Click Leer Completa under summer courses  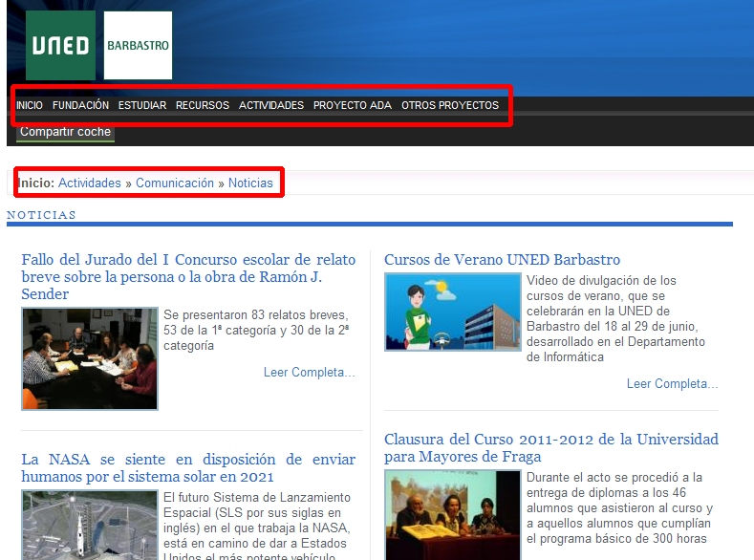point(672,383)
